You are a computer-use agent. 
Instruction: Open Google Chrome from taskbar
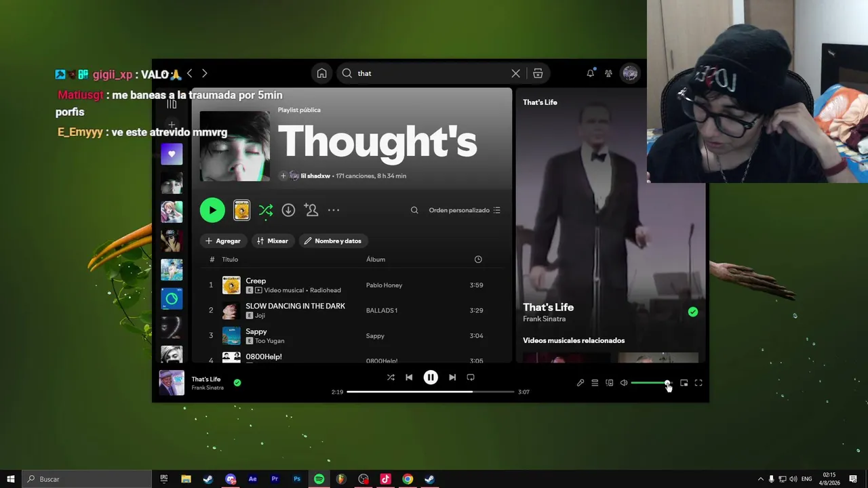coord(408,479)
